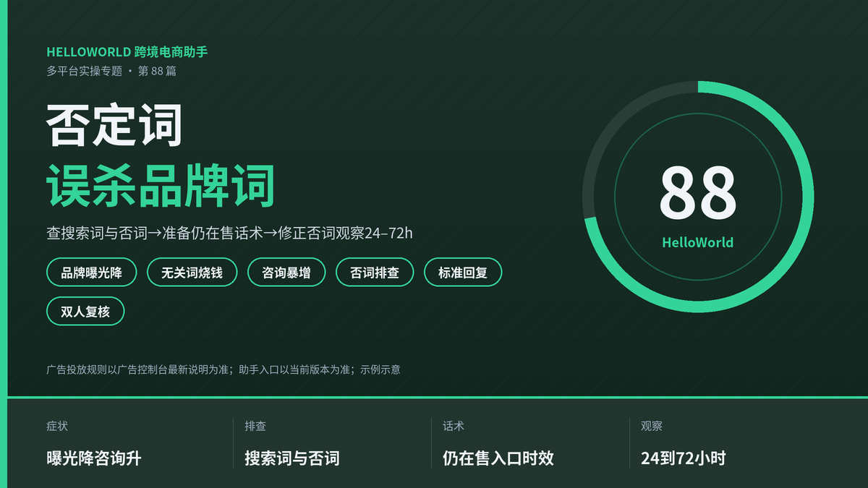Click the 查搜索词与否词 workflow description line
The width and height of the screenshot is (868, 488).
tap(229, 233)
